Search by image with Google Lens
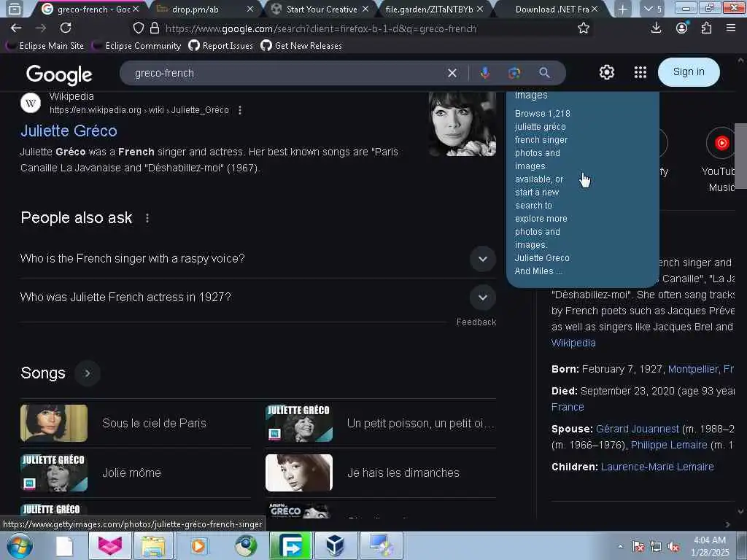Screen dimensions: 747x560 pos(514,73)
